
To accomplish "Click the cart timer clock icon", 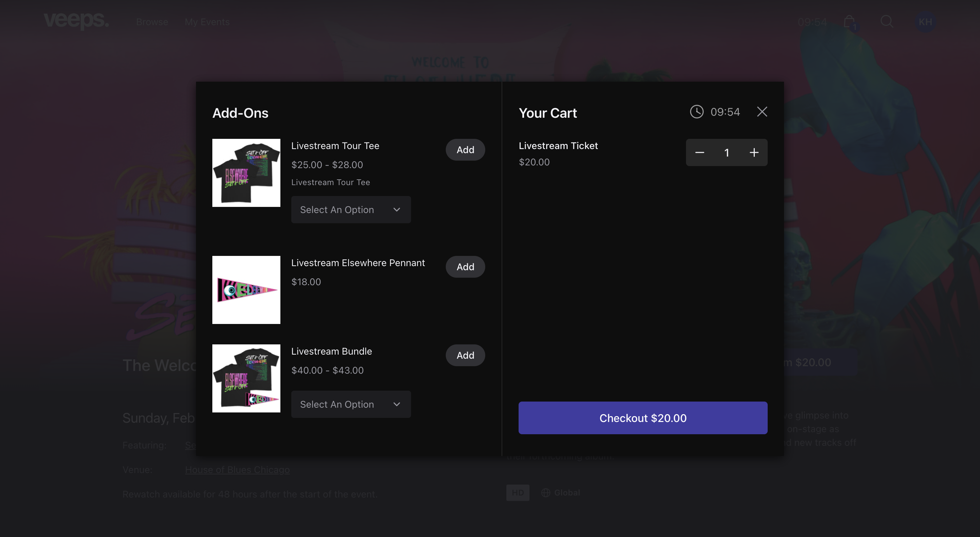I will (x=697, y=112).
